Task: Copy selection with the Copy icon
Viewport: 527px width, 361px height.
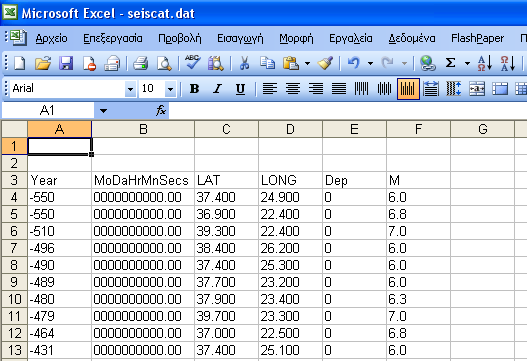Action: [268, 63]
